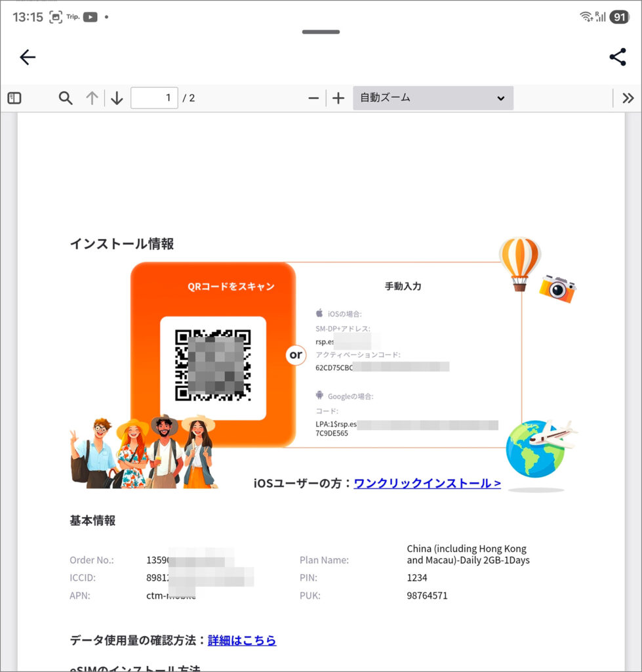
Task: Zoom out with minus button
Action: (313, 98)
